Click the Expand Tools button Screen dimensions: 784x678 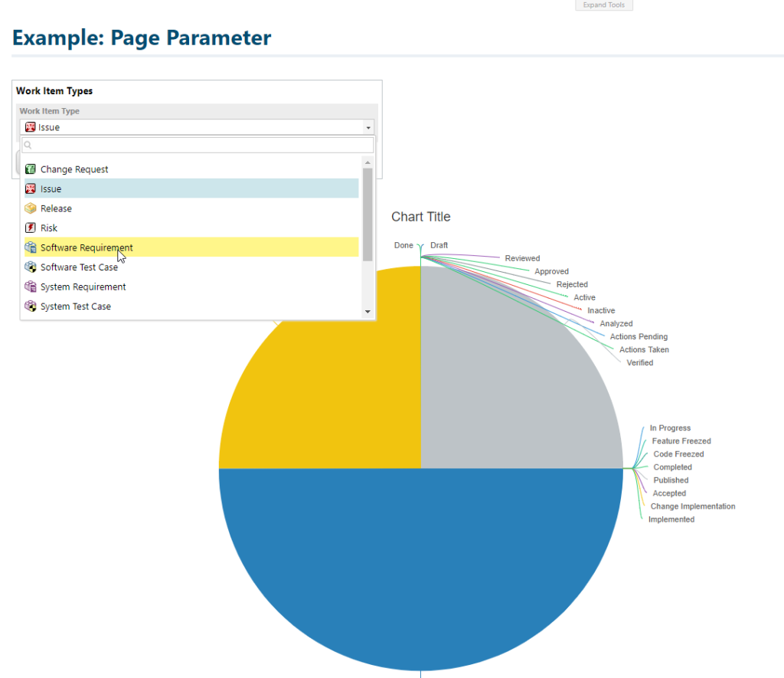tap(603, 5)
